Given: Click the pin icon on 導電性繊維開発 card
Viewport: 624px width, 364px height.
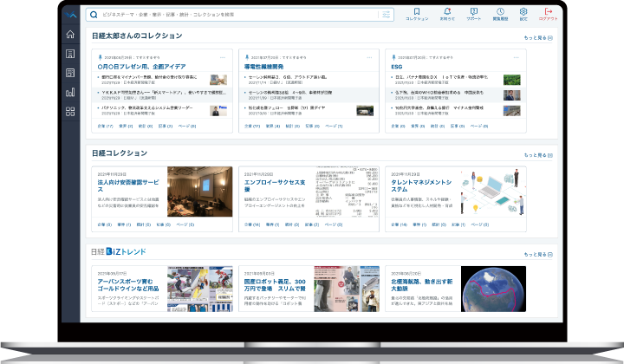Looking at the screenshot, I should 247,58.
